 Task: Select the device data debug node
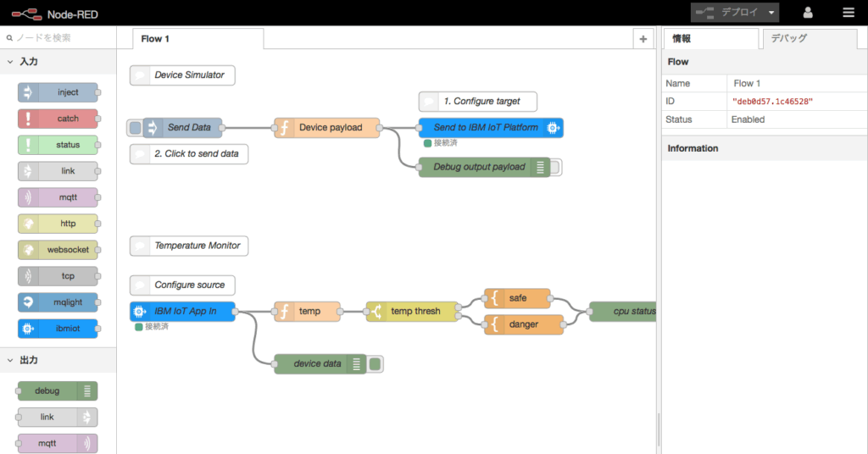320,364
